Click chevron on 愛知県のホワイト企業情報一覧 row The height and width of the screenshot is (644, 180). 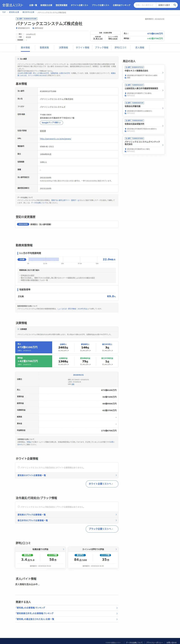(x=116, y=475)
